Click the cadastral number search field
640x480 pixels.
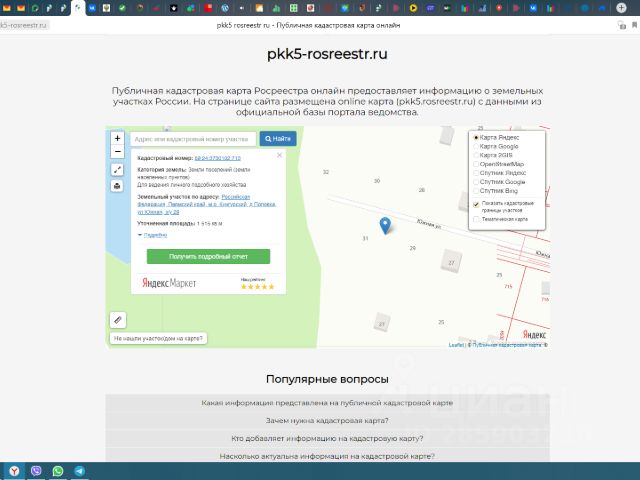192,139
